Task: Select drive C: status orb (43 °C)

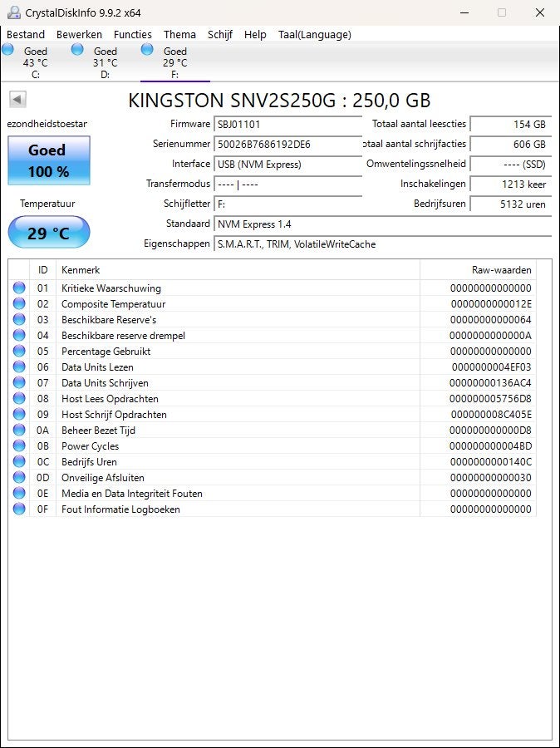Action: [x=7, y=49]
